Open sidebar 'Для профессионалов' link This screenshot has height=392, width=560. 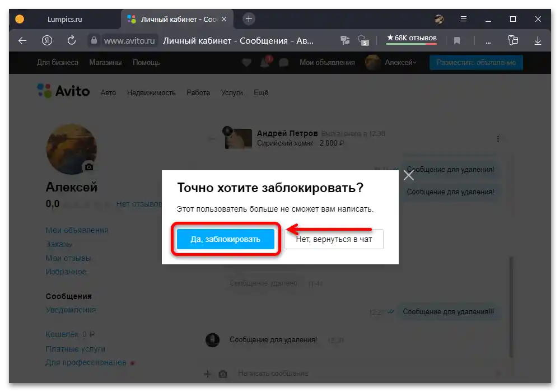pos(86,362)
